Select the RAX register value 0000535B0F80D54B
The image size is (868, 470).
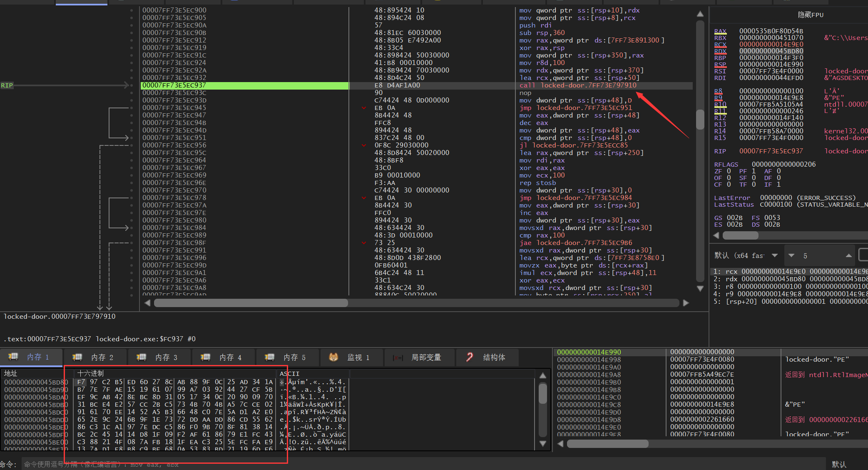tap(771, 31)
